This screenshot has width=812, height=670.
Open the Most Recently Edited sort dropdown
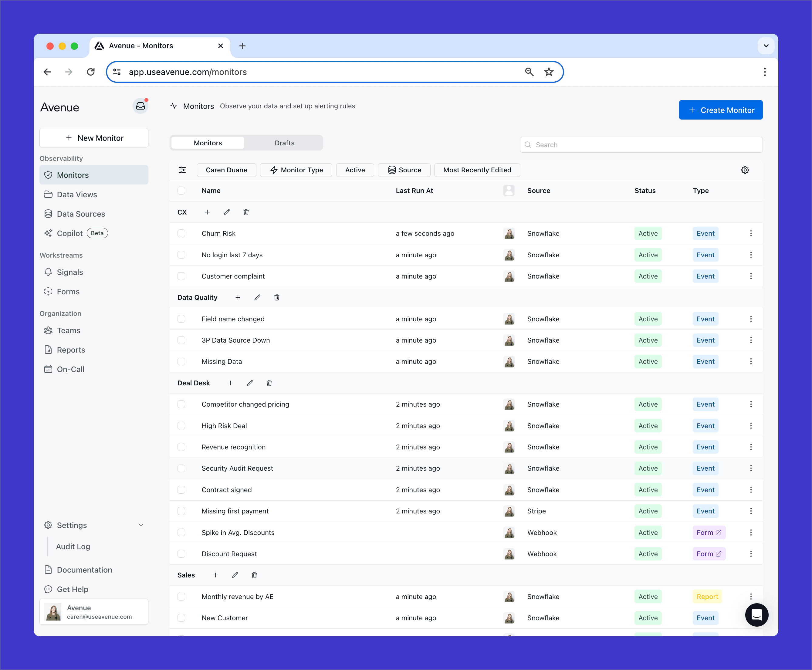[477, 170]
